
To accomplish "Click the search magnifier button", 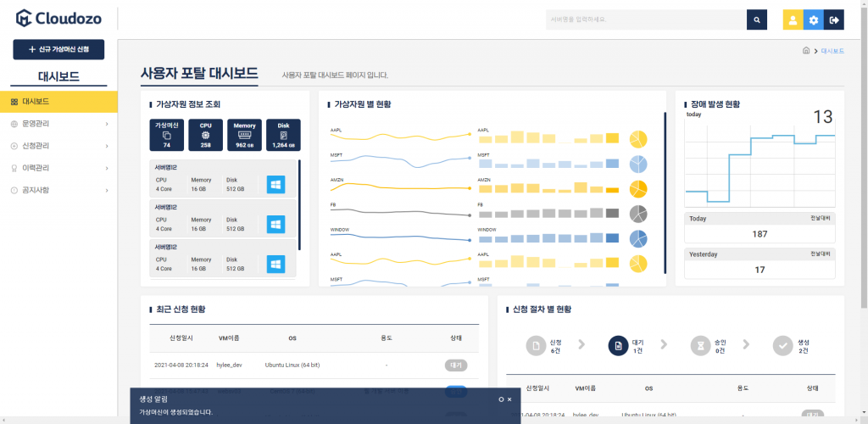I will tap(756, 20).
